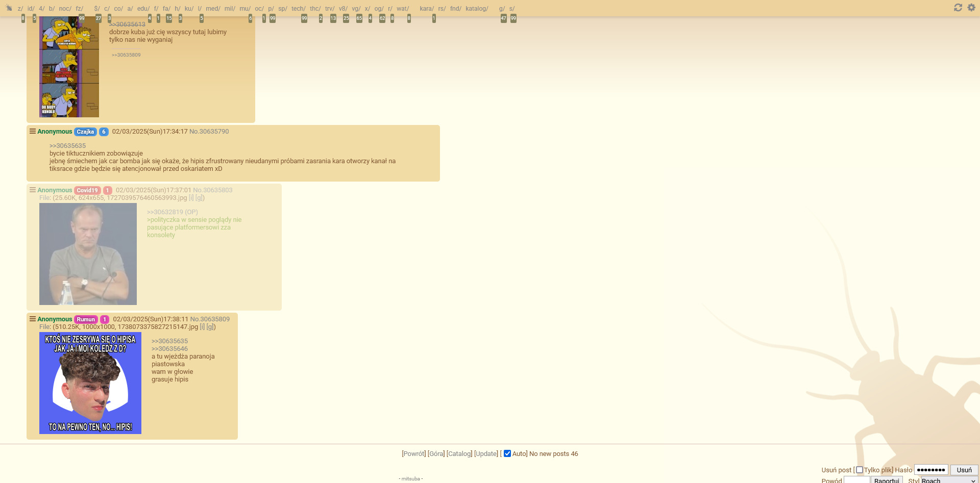Click the [g] link for Rumun post image

tap(210, 327)
